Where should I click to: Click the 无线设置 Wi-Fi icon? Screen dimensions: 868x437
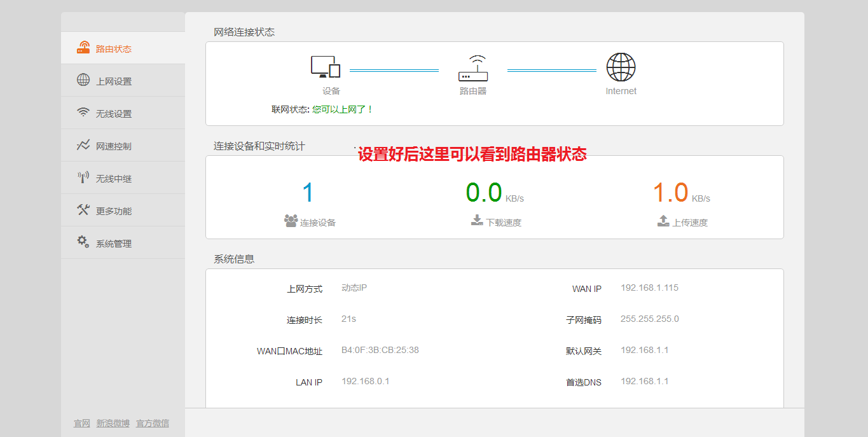pyautogui.click(x=83, y=112)
